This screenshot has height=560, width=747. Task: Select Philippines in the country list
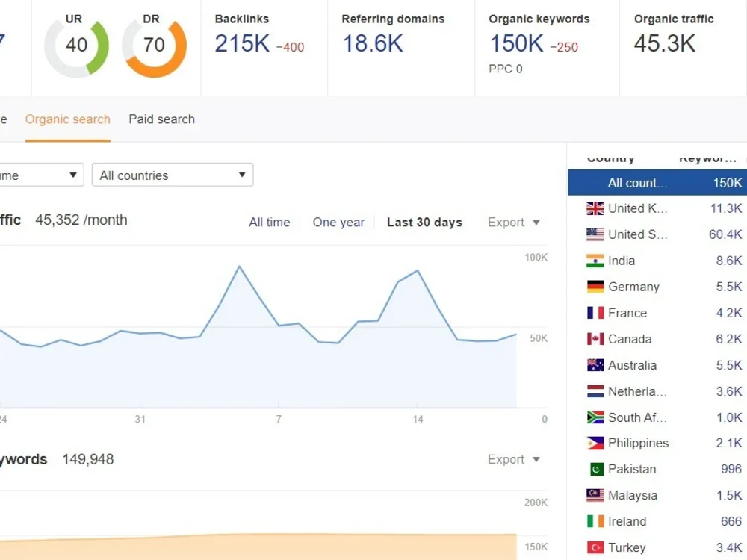[x=639, y=444]
